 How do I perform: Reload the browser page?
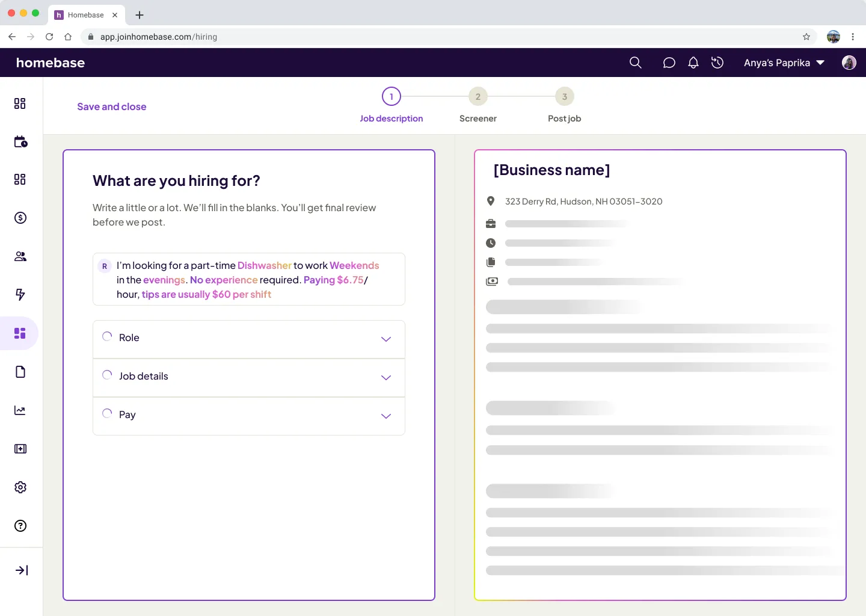(49, 37)
